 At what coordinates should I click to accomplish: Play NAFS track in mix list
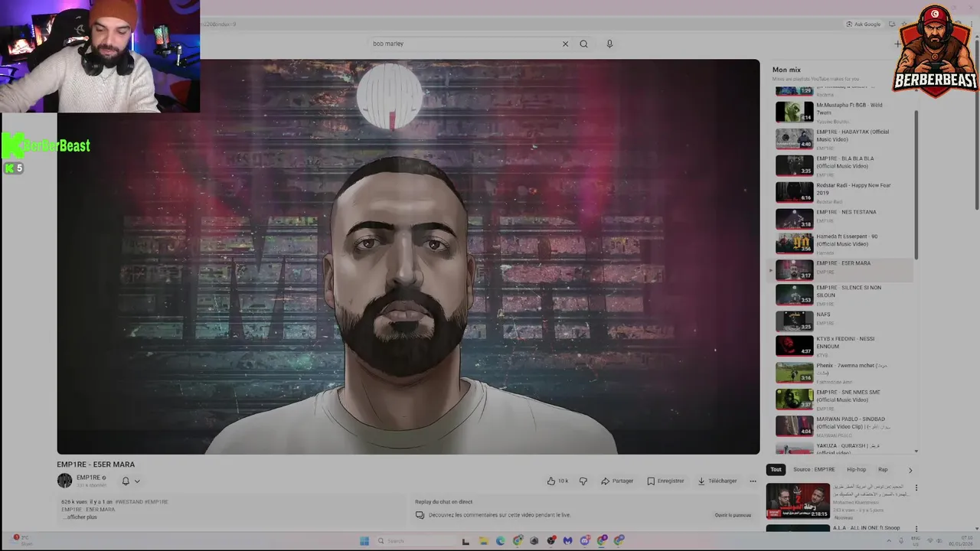click(842, 321)
